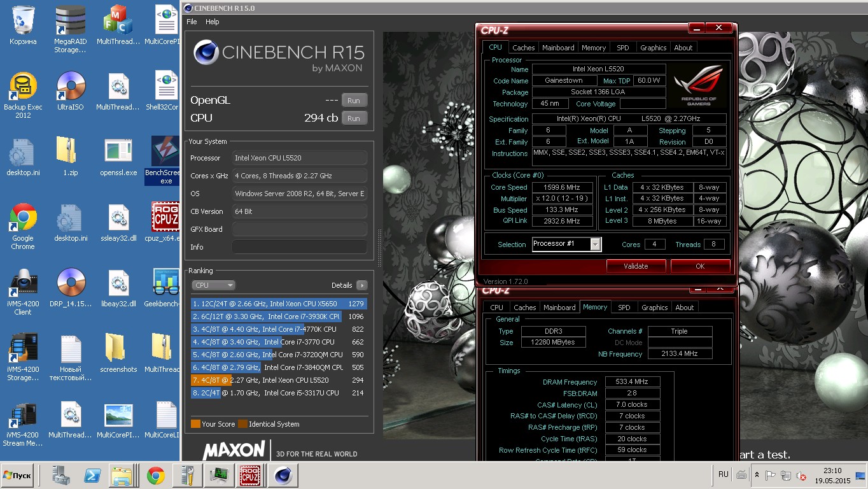Open Graphics tab in upper CPU-Z window

(654, 48)
